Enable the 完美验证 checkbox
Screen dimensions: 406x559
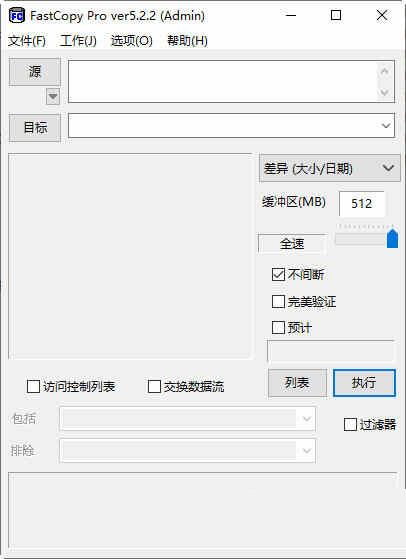point(278,302)
